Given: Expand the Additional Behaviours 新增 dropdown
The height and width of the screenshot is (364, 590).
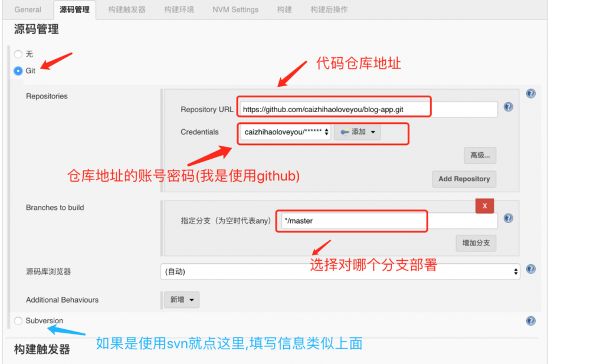Looking at the screenshot, I should [181, 300].
